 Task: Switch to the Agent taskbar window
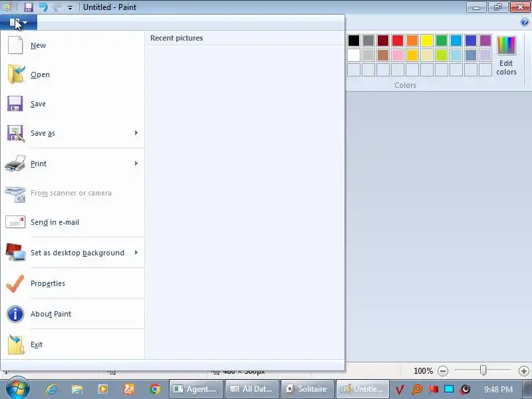coord(196,389)
